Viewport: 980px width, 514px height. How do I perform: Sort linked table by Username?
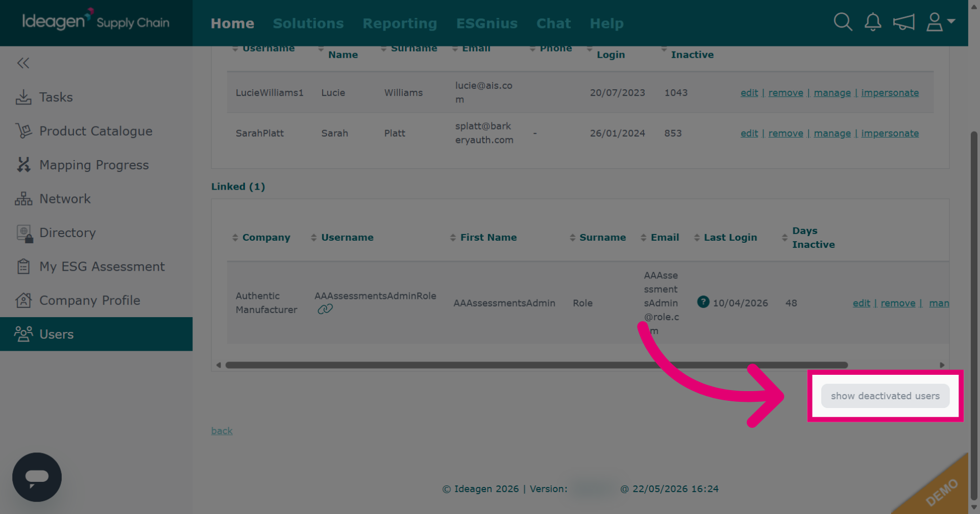342,238
